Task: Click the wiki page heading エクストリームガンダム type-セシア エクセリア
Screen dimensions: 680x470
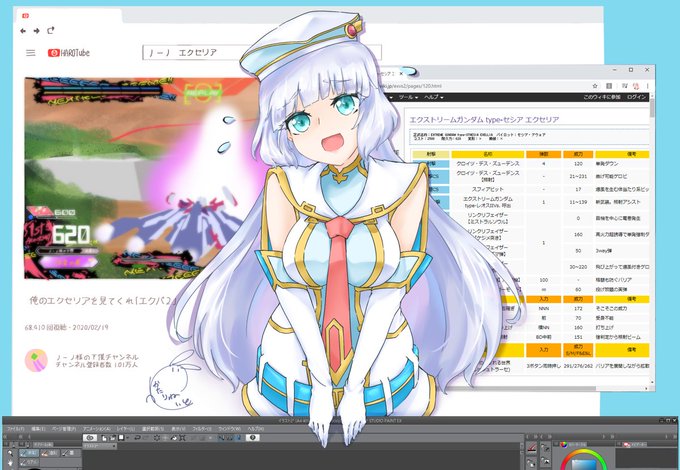Action: click(x=484, y=119)
